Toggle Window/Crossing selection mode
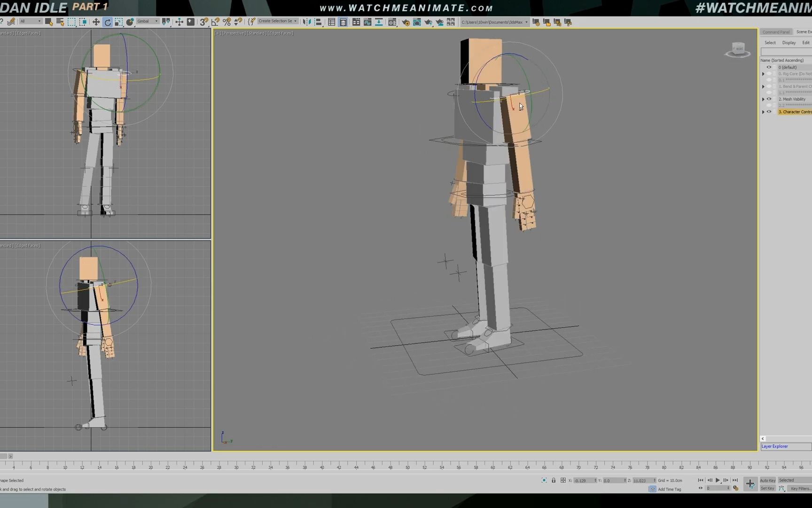 pos(83,22)
